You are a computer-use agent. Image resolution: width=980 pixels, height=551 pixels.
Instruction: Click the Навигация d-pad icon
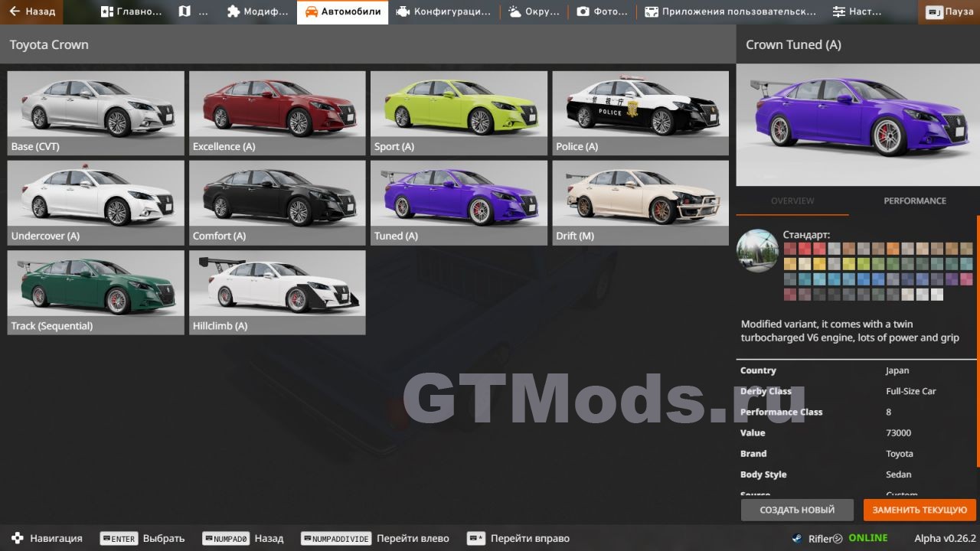tap(18, 538)
